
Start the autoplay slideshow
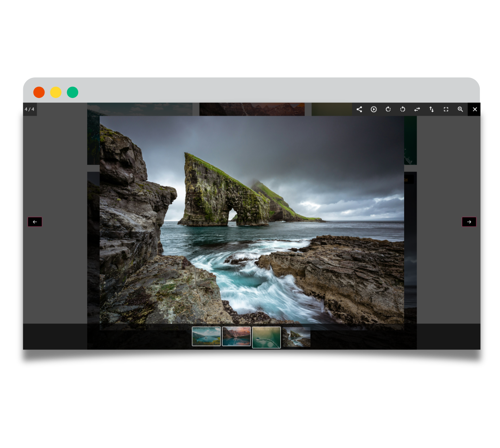pyautogui.click(x=374, y=109)
